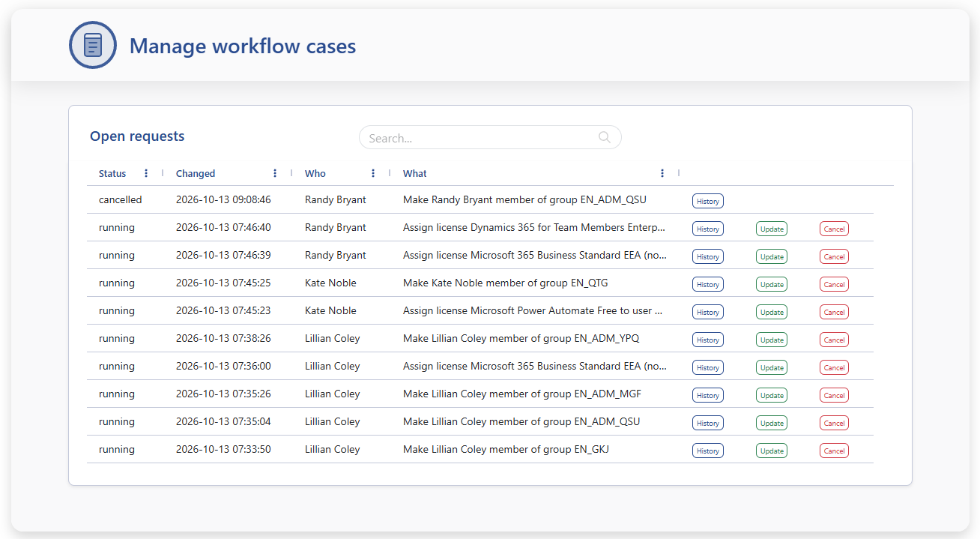This screenshot has height=539, width=980.
Task: Click timestamp 2026-10-13 07:33:50
Action: pos(223,449)
